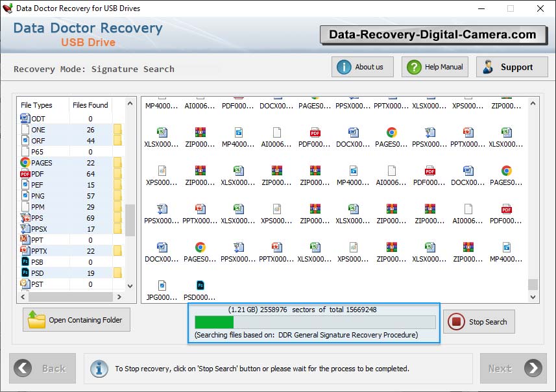Click the files found count 19 for PSD

(x=91, y=273)
